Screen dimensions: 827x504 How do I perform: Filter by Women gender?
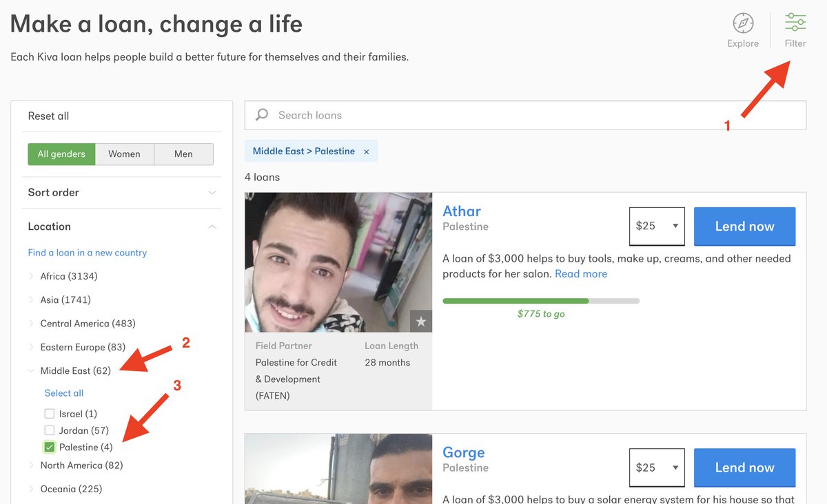[x=124, y=154]
